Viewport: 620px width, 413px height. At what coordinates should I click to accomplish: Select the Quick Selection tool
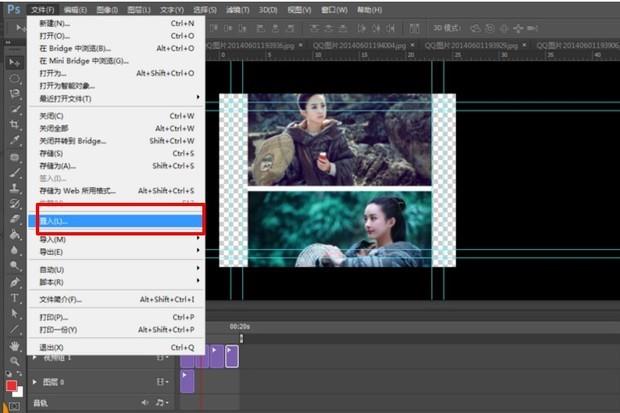click(x=14, y=109)
